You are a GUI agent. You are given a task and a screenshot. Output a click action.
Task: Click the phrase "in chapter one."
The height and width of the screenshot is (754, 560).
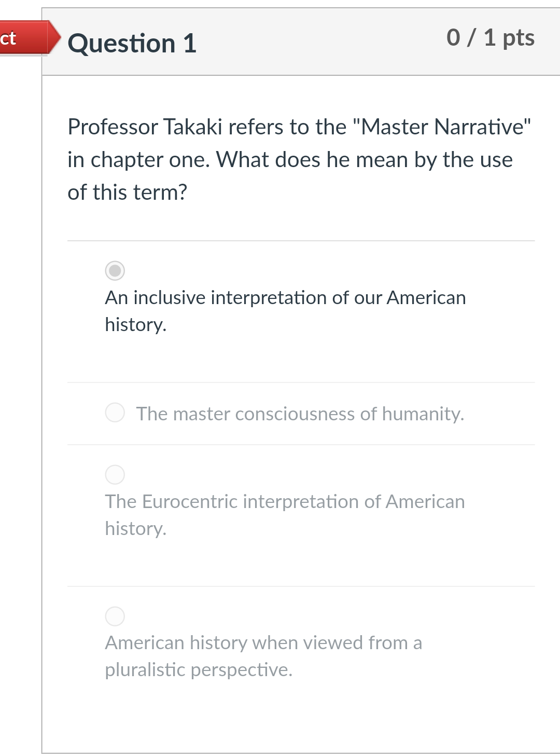(138, 160)
